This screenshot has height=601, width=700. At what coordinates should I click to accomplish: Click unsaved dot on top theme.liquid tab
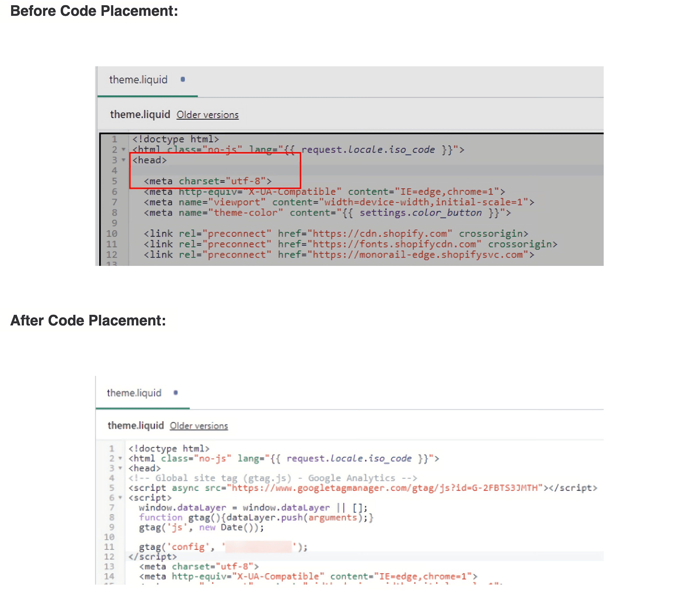pos(183,79)
